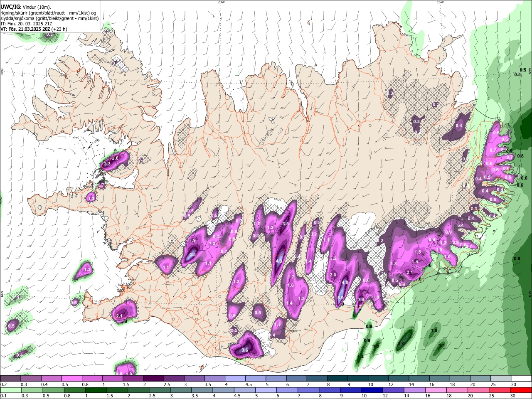The height and width of the screenshot is (399, 532).
Task: Click the dark teal snow swatch between 8 and 9
Action: pos(337,379)
